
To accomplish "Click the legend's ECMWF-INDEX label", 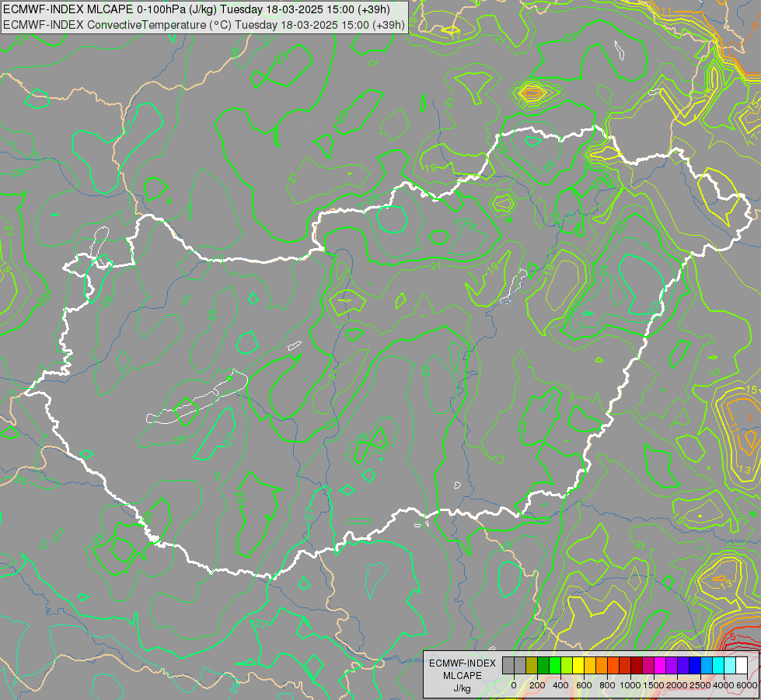I will [x=463, y=663].
